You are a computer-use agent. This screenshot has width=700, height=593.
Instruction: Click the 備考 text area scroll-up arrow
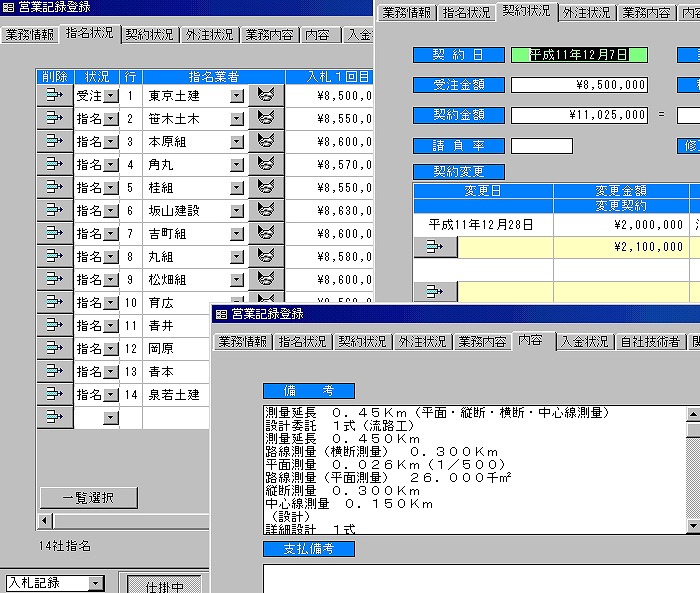click(693, 413)
